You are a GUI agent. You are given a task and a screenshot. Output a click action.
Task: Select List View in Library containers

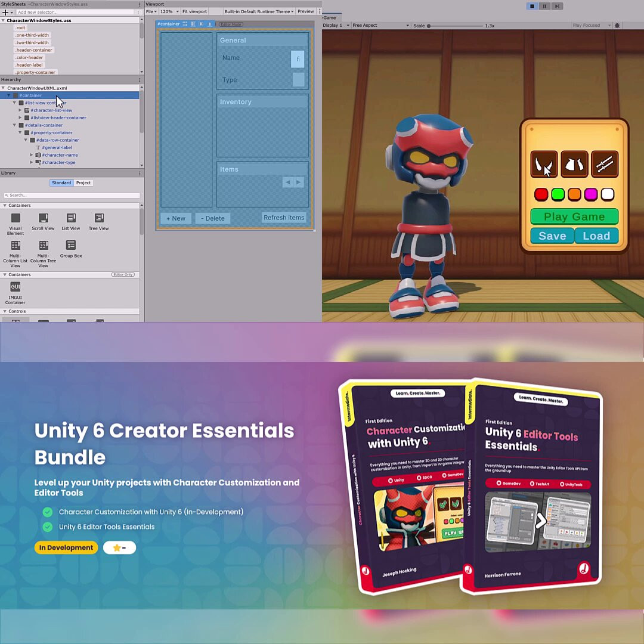pyautogui.click(x=70, y=222)
